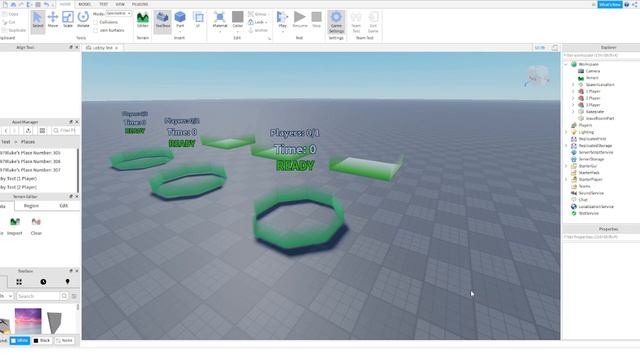640x360 pixels.
Task: Click the Resume button
Action: point(300,20)
